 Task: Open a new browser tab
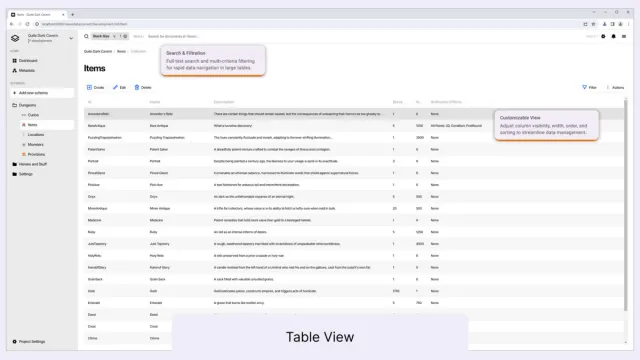(x=73, y=14)
